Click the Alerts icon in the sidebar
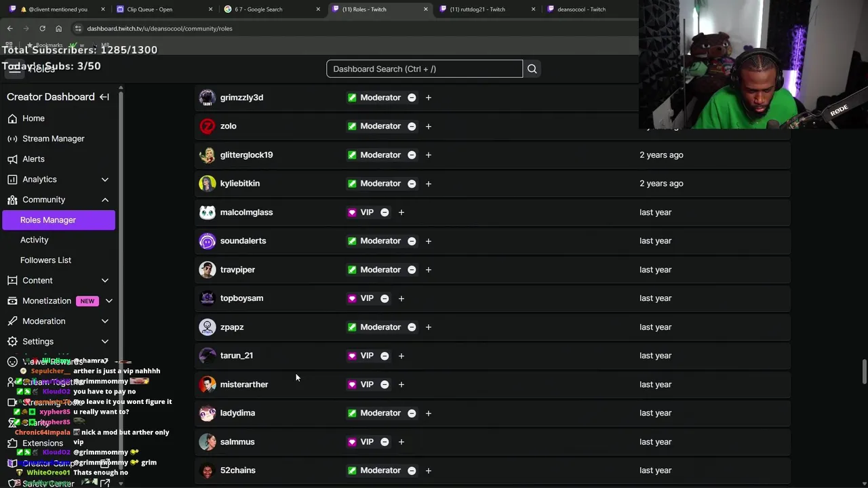This screenshot has width=868, height=488. 12,159
